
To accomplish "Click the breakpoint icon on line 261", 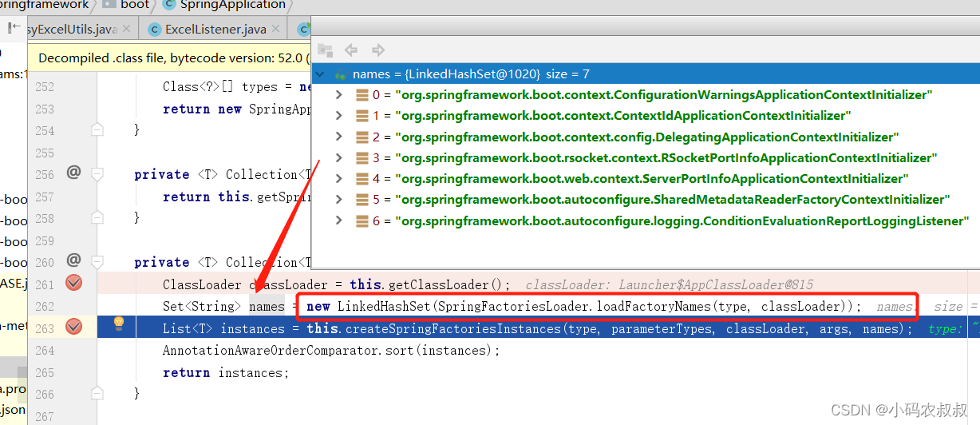I will click(x=74, y=282).
